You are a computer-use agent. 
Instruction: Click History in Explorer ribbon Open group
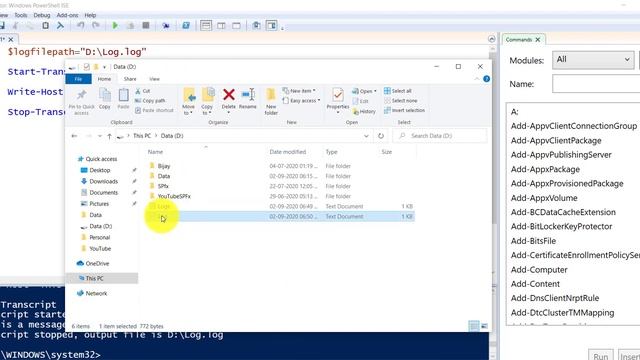click(x=364, y=111)
